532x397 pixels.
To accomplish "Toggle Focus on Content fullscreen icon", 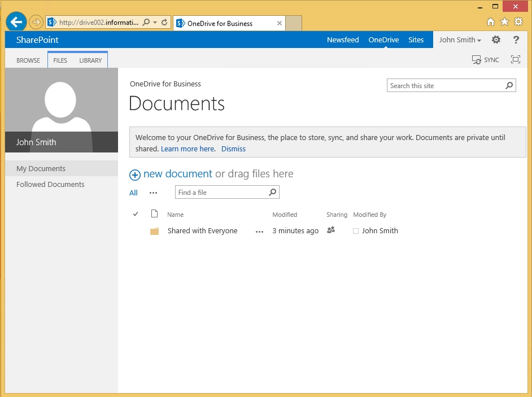I will (516, 59).
